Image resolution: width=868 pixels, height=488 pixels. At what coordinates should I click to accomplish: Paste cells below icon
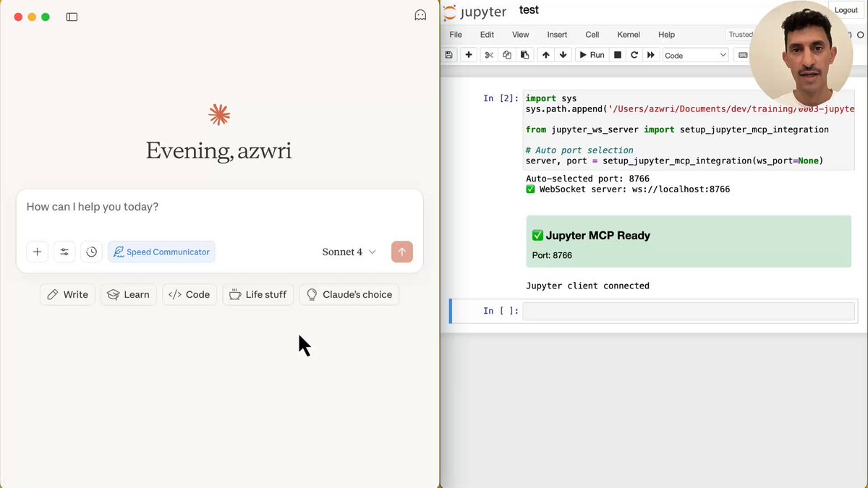525,55
